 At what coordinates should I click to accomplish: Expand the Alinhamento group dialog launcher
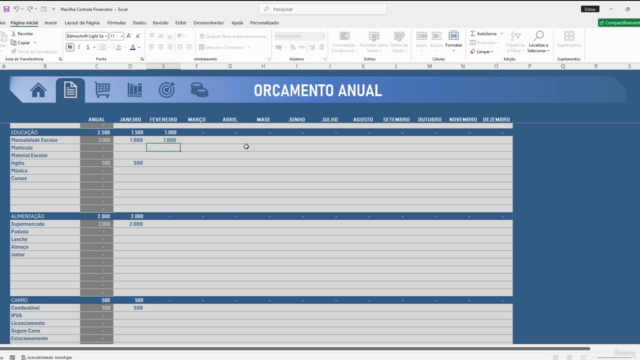point(269,59)
